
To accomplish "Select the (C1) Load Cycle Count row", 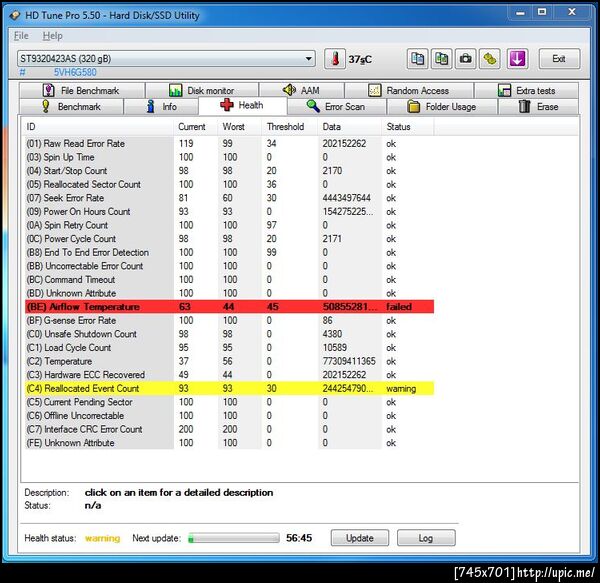I will pyautogui.click(x=229, y=347).
